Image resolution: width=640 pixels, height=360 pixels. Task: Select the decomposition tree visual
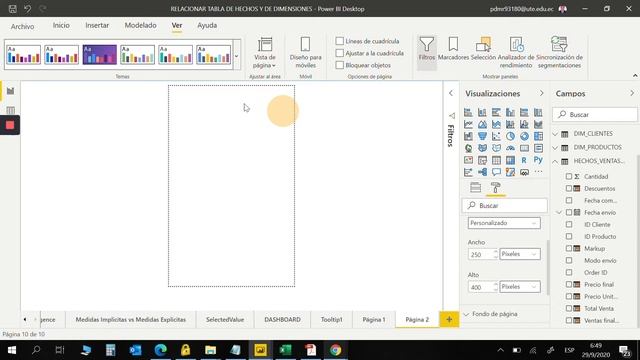tap(482, 172)
